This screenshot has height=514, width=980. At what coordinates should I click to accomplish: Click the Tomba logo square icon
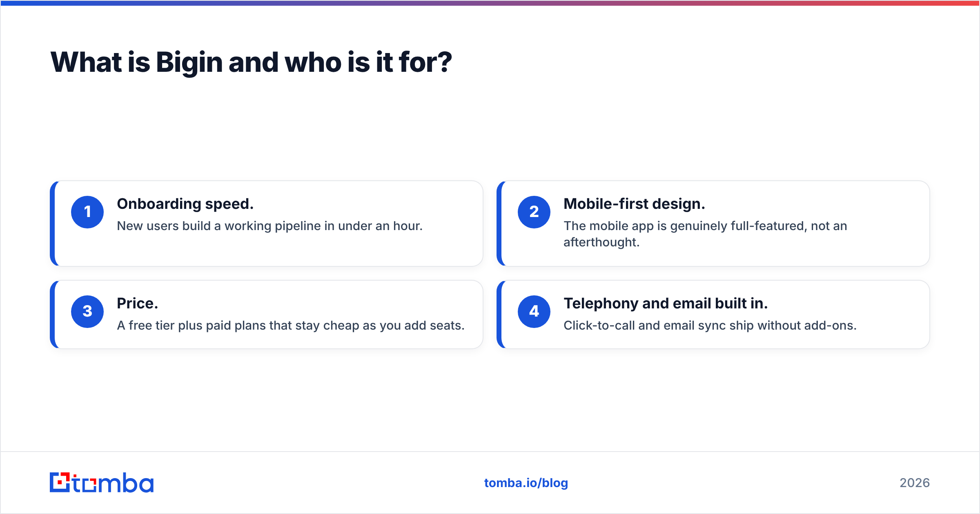tap(60, 482)
